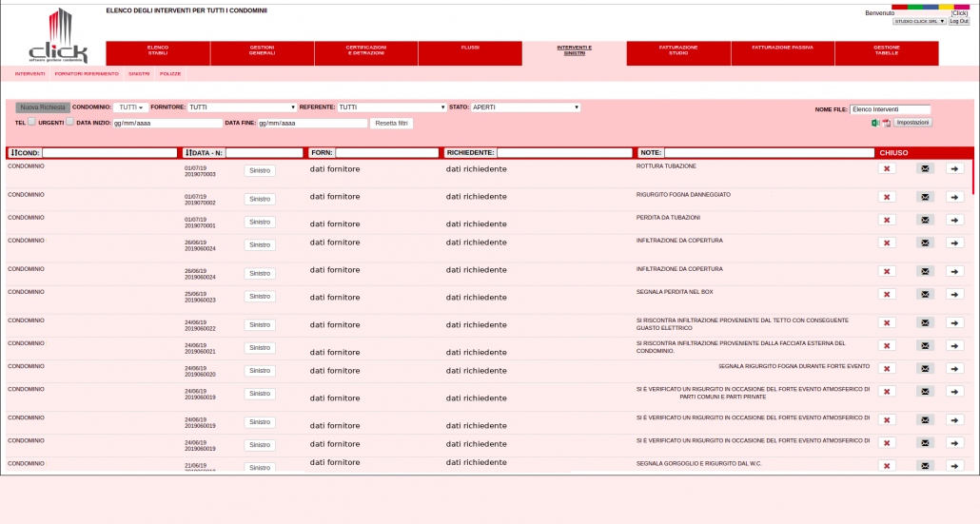980x524 pixels.
Task: Close intervention 2019060022 with red X
Action: (887, 323)
